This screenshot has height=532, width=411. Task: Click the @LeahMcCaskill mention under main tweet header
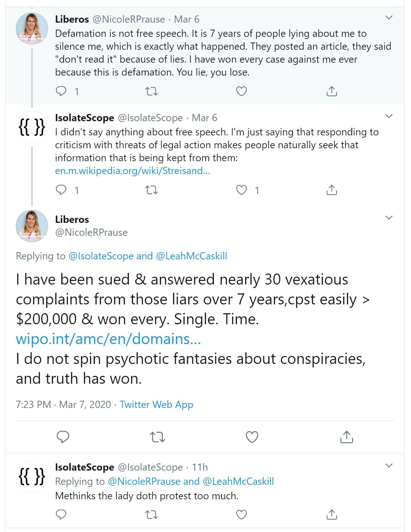[x=191, y=256]
